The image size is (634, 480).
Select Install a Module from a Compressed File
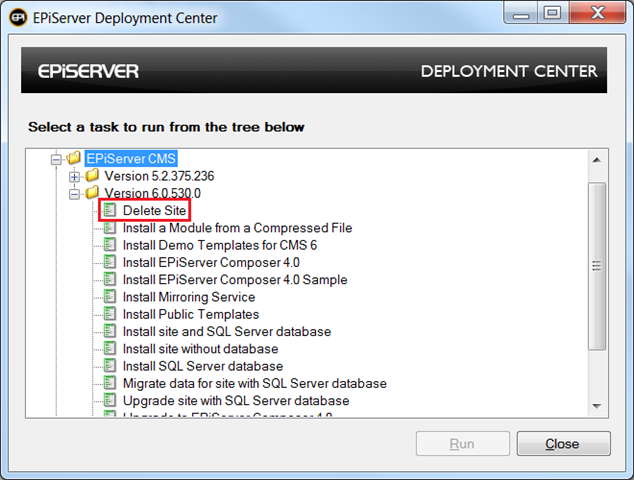click(237, 228)
